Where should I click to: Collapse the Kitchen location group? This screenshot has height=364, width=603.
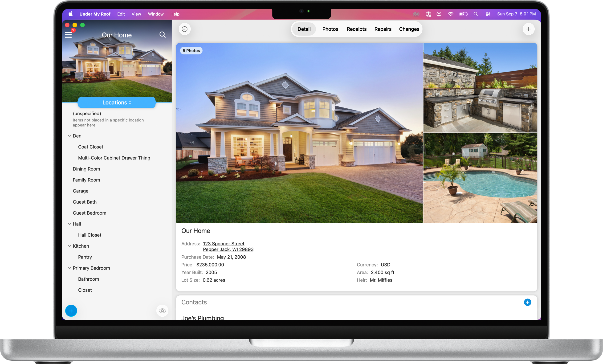(69, 246)
